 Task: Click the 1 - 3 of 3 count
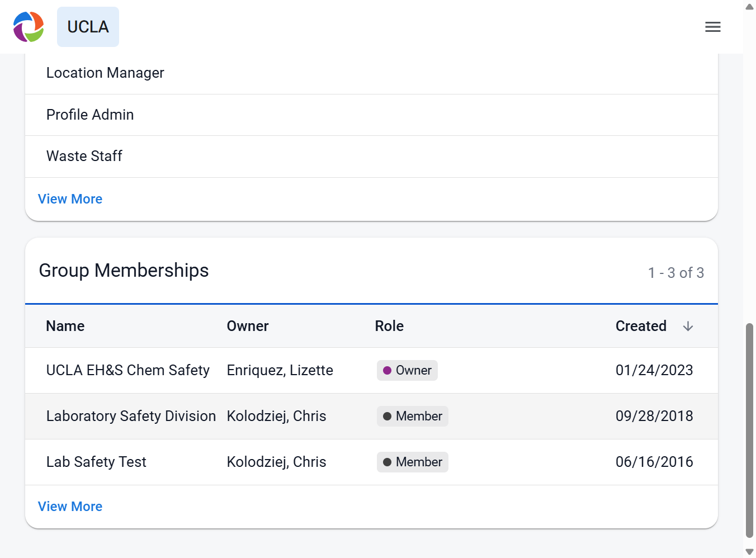[675, 273]
